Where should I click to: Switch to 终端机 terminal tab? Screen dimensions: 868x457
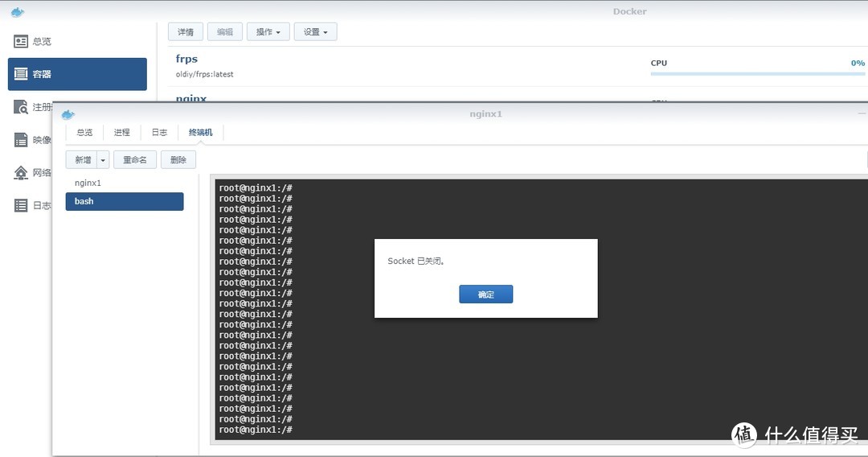click(200, 133)
